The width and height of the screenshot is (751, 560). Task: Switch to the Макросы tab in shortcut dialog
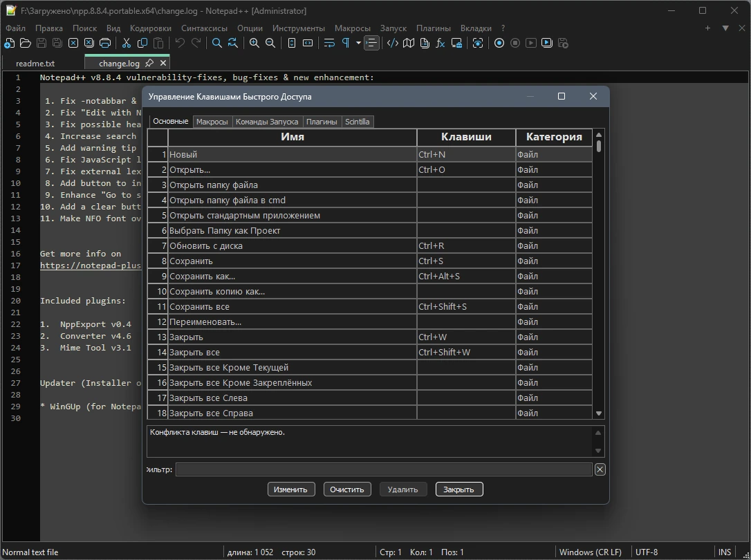(212, 122)
